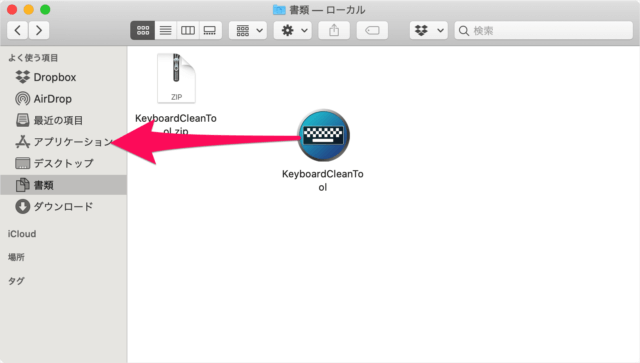Image resolution: width=640 pixels, height=363 pixels.
Task: Open ダウンロード in the sidebar
Action: point(64,207)
